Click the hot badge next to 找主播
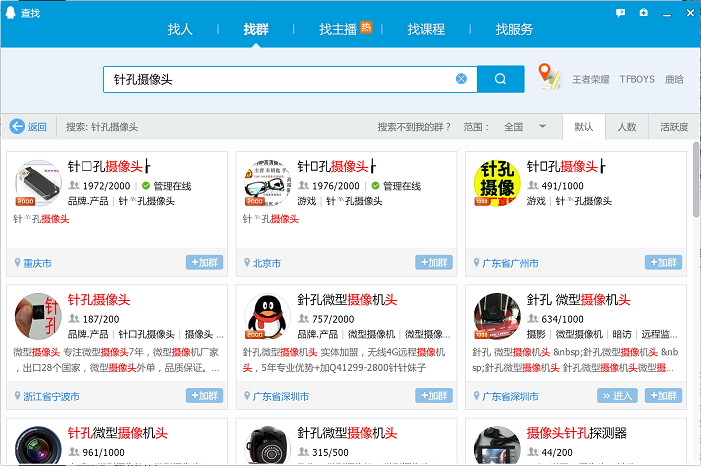The image size is (701, 466). (x=366, y=27)
